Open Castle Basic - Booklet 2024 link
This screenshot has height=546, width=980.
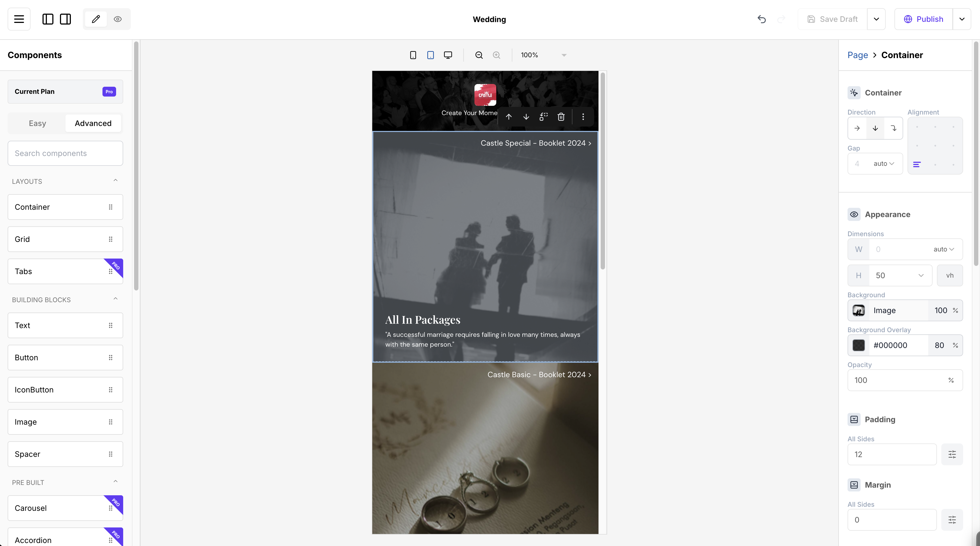(539, 375)
